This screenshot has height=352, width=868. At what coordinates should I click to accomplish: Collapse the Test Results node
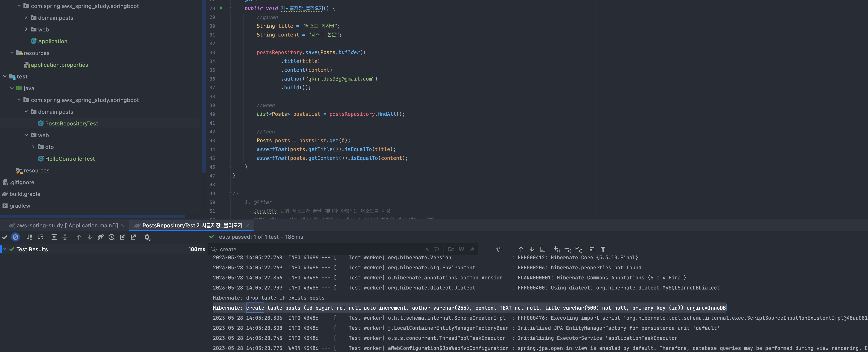point(5,249)
